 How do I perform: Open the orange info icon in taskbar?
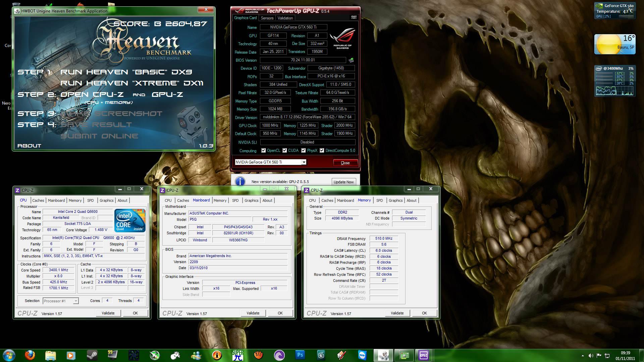(x=217, y=355)
